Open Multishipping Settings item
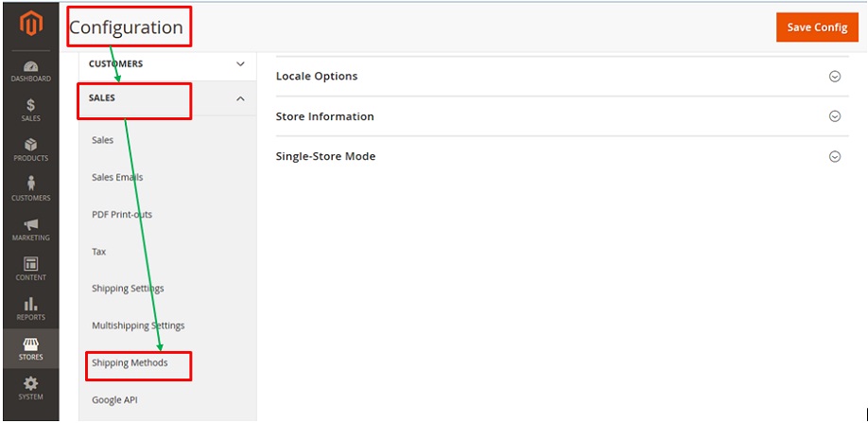 138,326
